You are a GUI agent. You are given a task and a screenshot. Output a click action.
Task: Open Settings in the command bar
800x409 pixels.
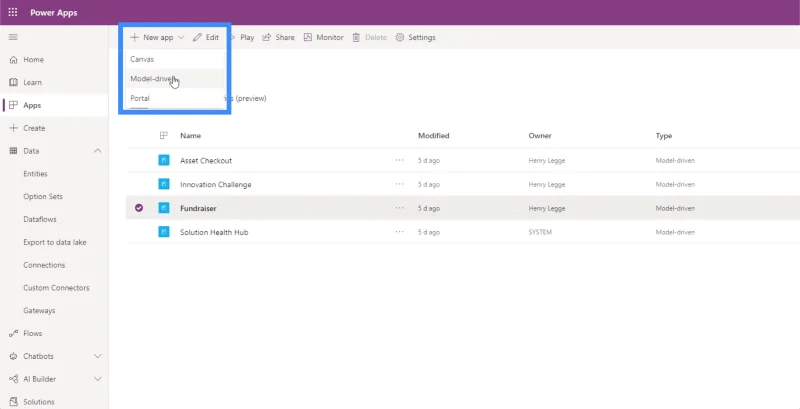pos(415,37)
